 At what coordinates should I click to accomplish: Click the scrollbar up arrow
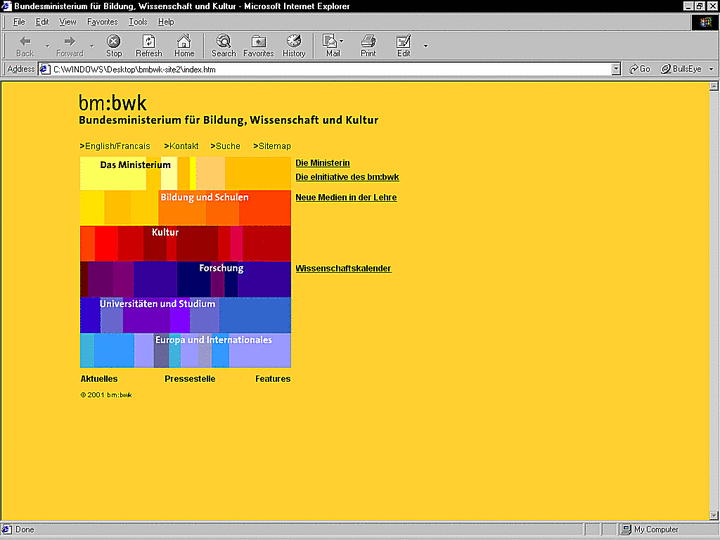tap(714, 86)
